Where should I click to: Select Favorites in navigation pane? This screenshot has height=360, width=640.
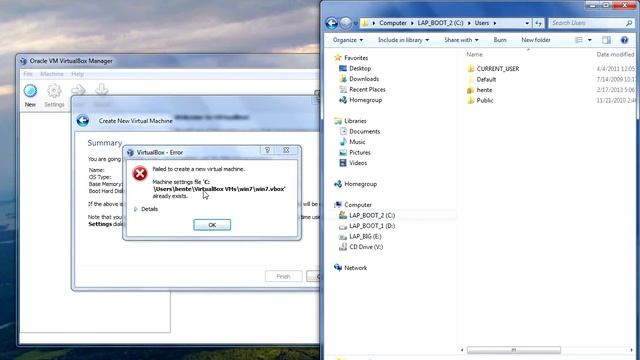coord(356,58)
